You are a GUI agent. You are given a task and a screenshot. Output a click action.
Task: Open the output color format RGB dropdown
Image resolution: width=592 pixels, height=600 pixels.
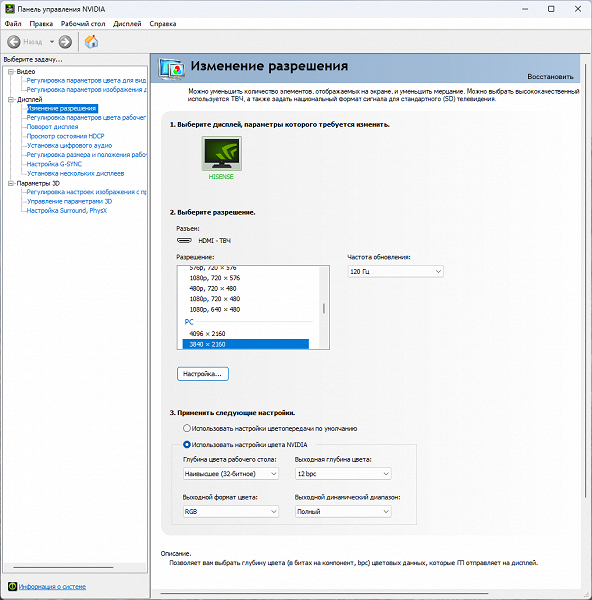click(230, 512)
